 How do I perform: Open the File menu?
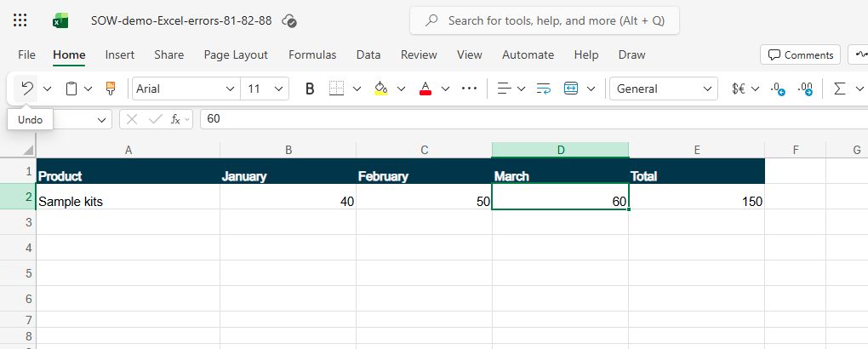click(x=26, y=54)
